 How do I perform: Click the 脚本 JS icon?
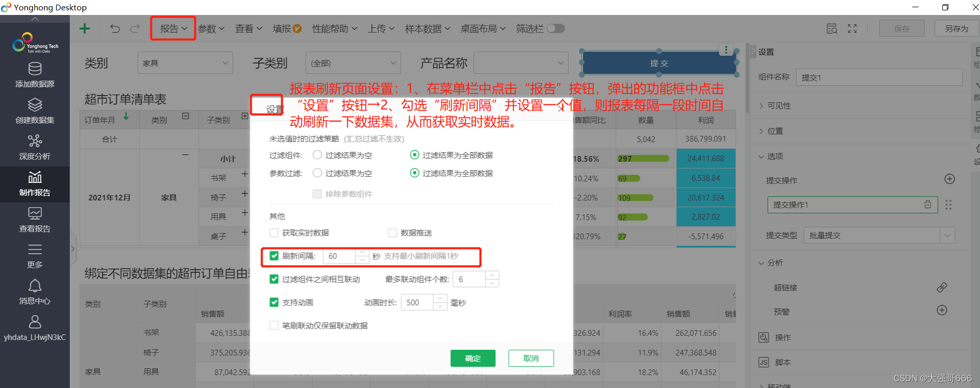point(763,362)
